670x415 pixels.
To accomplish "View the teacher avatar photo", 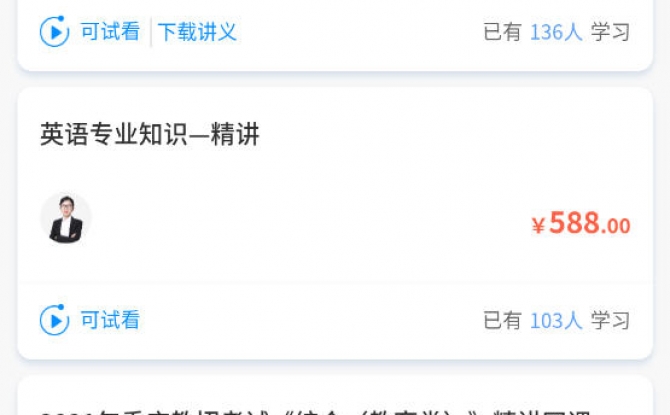I will (65, 218).
